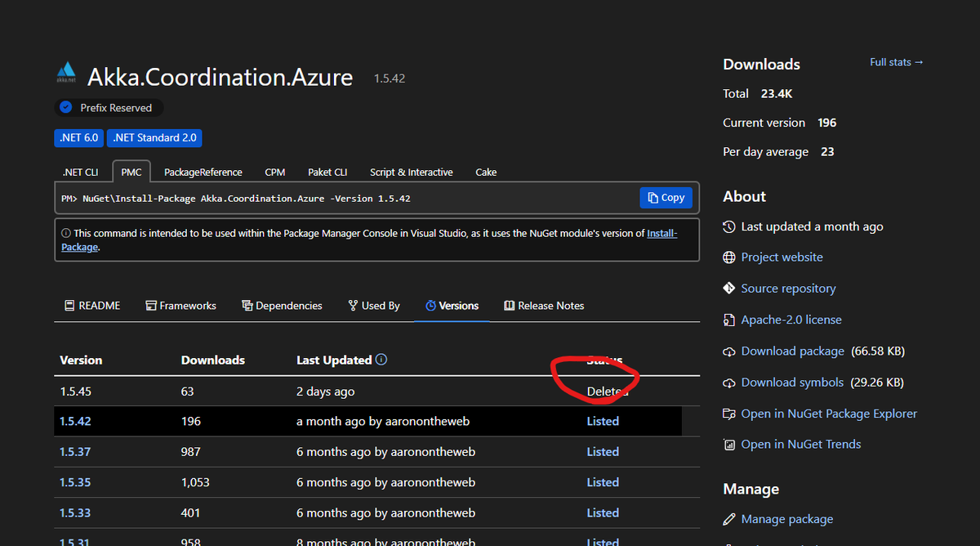The image size is (980, 546).
Task: Show the Frameworks tab
Action: [x=181, y=306]
